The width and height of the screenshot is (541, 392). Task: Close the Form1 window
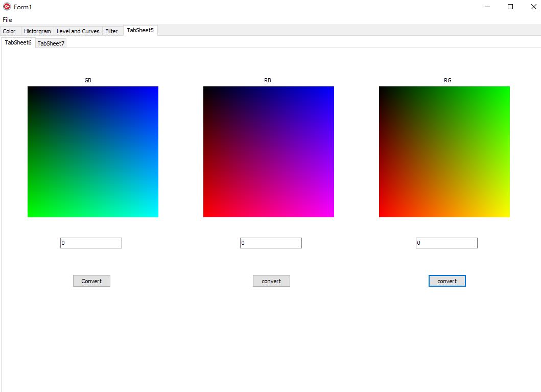533,7
